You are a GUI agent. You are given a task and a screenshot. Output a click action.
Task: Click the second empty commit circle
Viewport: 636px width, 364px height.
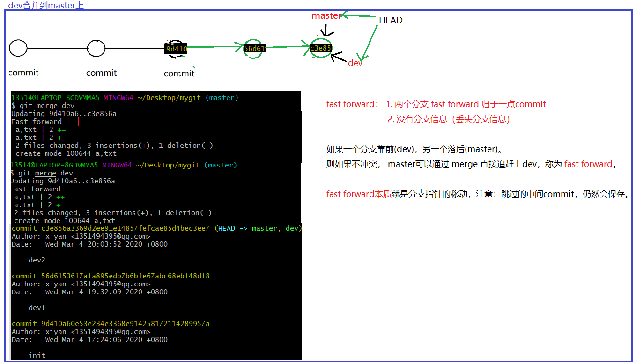(96, 48)
